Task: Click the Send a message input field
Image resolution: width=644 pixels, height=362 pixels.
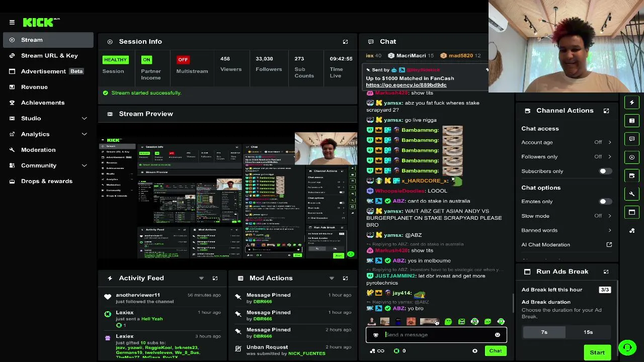Action: [437, 335]
